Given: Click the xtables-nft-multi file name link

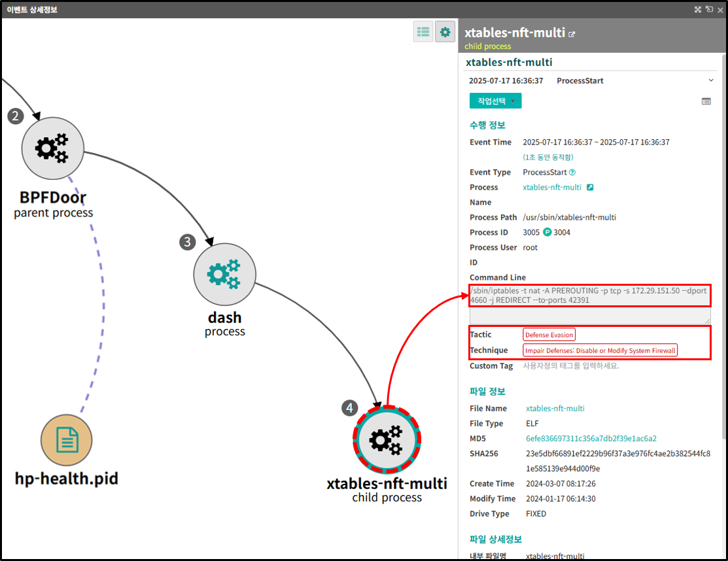Looking at the screenshot, I should pyautogui.click(x=555, y=409).
